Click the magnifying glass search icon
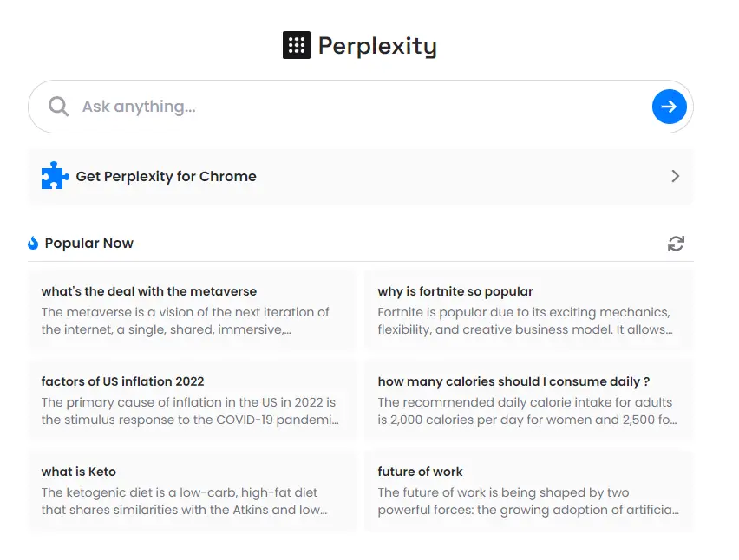 [58, 107]
